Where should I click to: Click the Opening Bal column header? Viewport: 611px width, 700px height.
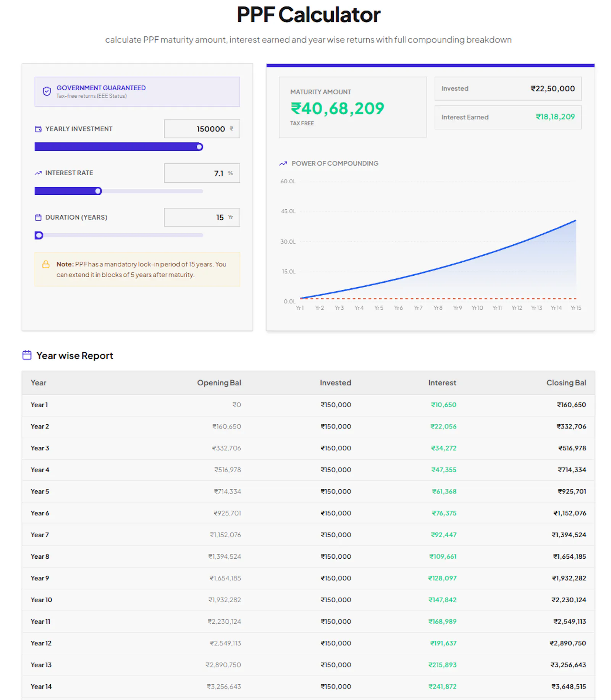(219, 383)
